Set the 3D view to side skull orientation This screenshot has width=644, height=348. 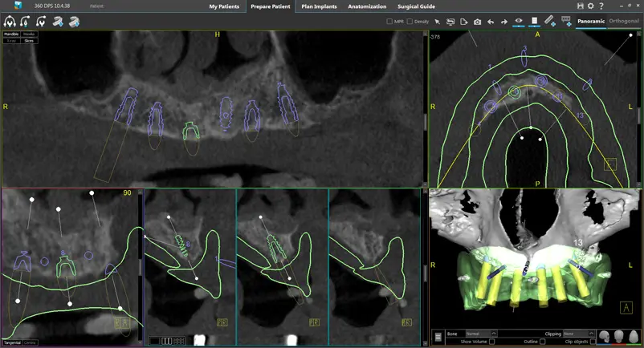click(603, 337)
